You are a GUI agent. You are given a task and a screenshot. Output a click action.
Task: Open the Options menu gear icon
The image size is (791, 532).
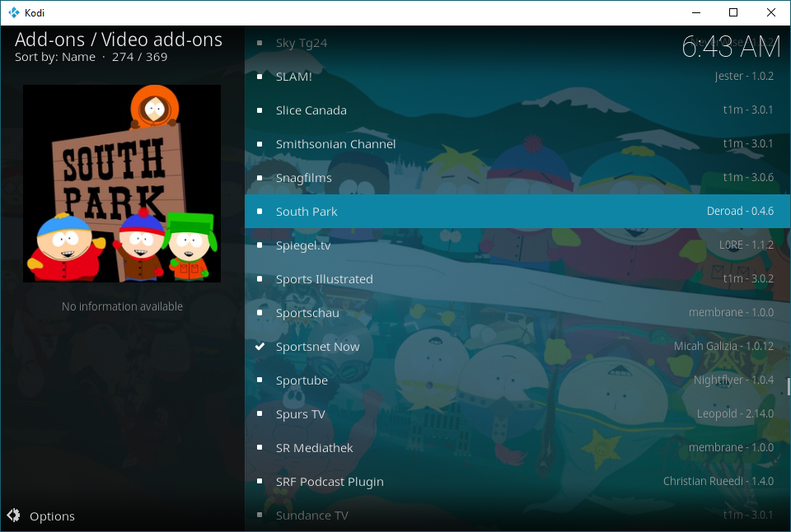click(14, 516)
